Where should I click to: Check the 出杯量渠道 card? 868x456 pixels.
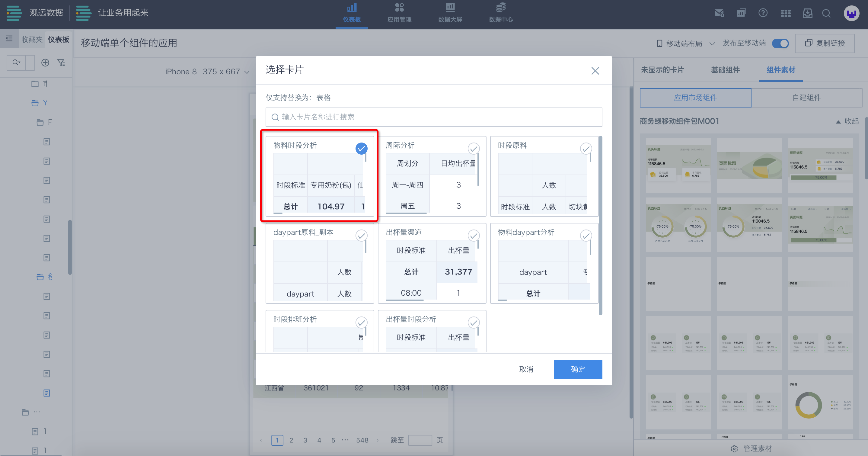pos(474,236)
